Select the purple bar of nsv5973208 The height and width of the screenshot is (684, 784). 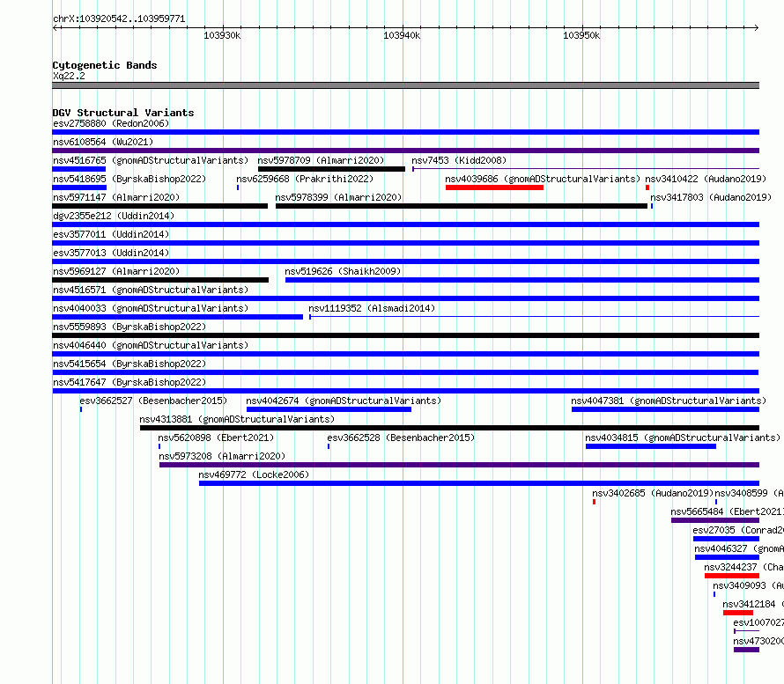459,465
